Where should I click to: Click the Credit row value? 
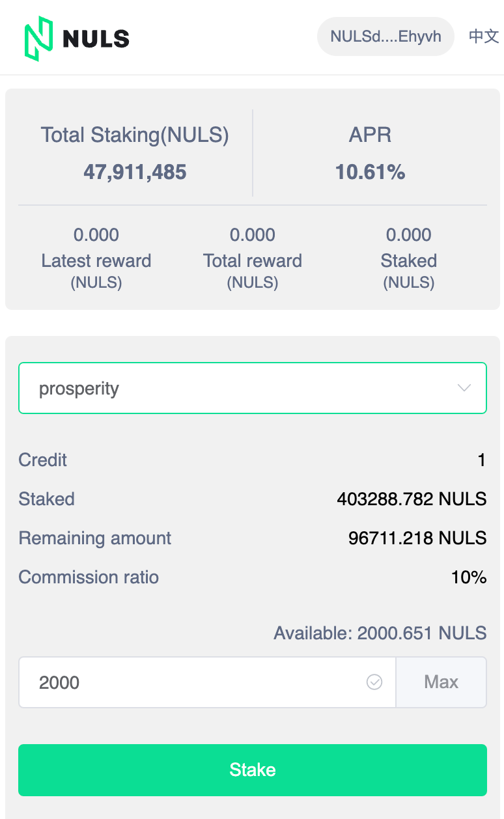482,460
